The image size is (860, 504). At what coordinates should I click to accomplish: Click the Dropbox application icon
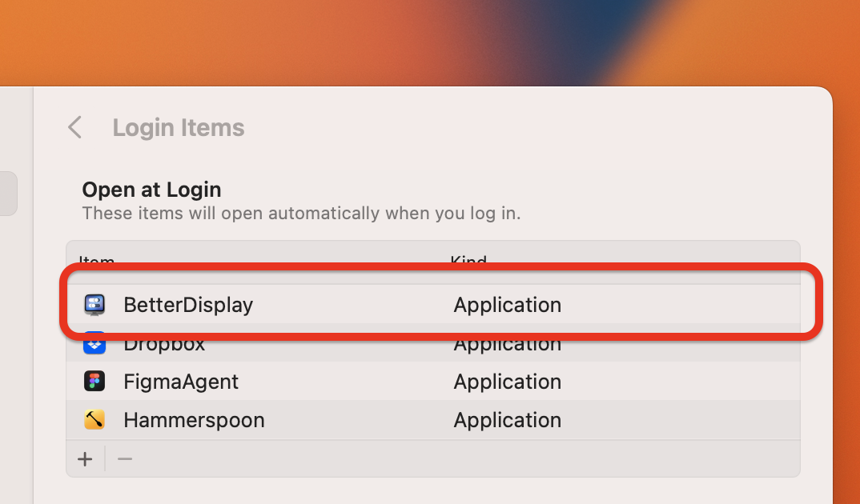(94, 343)
